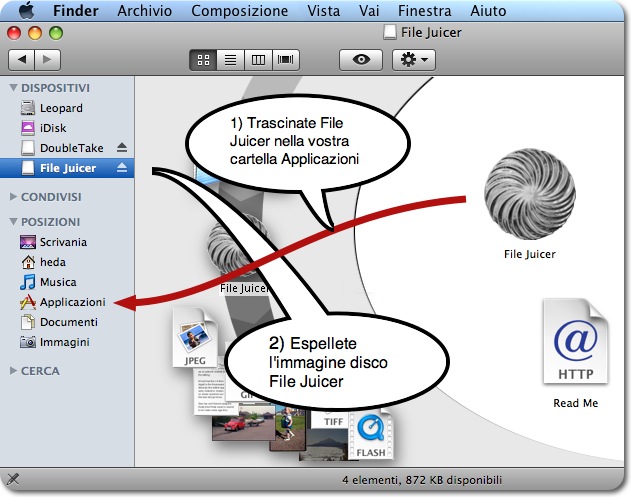Screen dimensions: 631x497
Task: Switch to list view
Action: [231, 60]
